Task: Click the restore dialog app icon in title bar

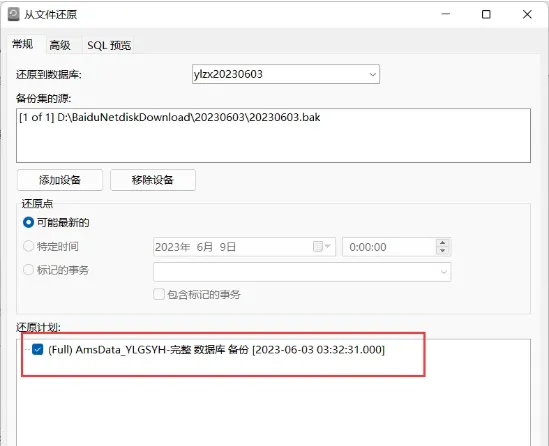Action: [x=13, y=14]
